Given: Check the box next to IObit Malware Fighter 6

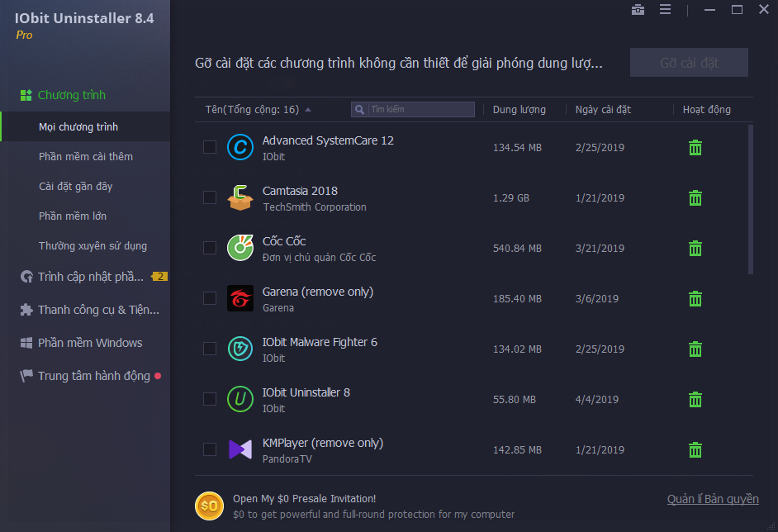Looking at the screenshot, I should 210,349.
